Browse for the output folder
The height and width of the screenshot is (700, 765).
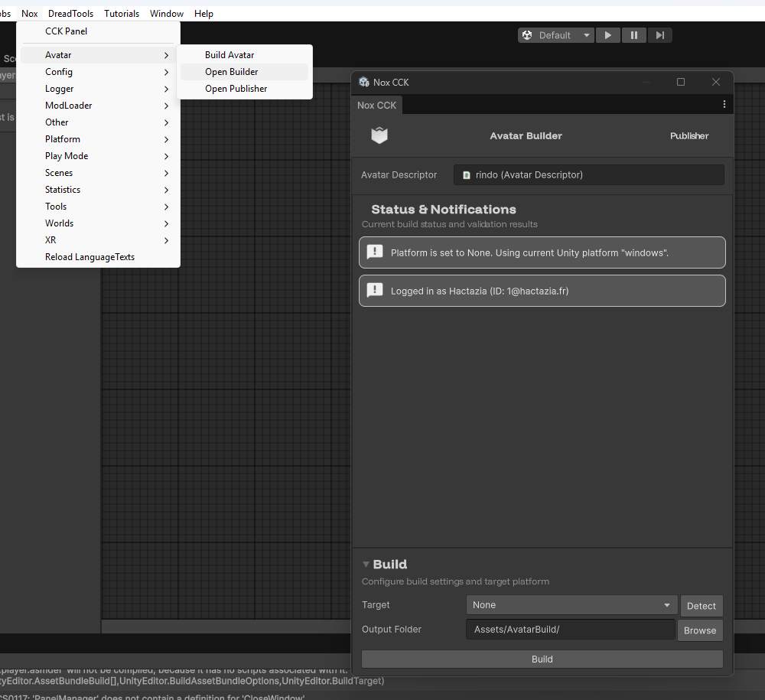(700, 630)
